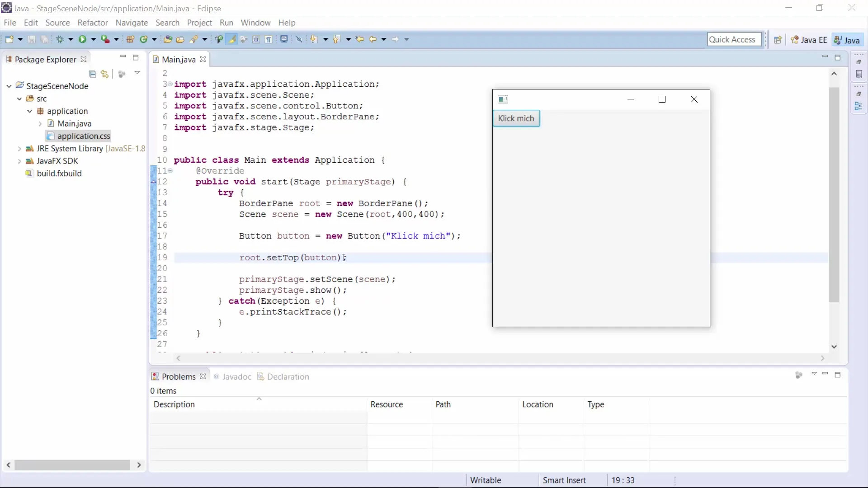Click the Outline icon in right trim
The image size is (868, 488).
(x=859, y=106)
